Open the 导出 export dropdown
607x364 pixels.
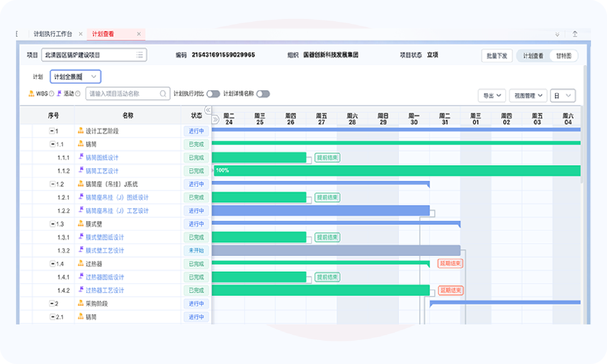[x=492, y=96]
